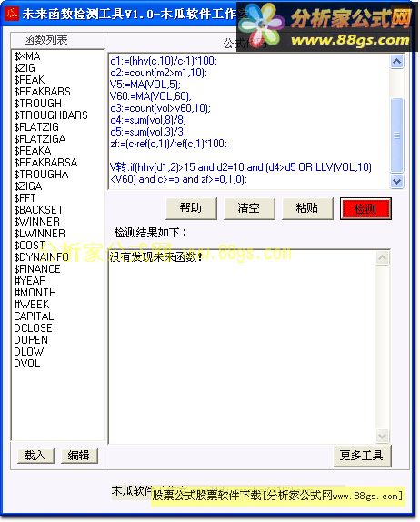Click formula line d5:=sum(vol,3)/3
Image resolution: width=420 pixels, height=522 pixels.
coord(148,132)
